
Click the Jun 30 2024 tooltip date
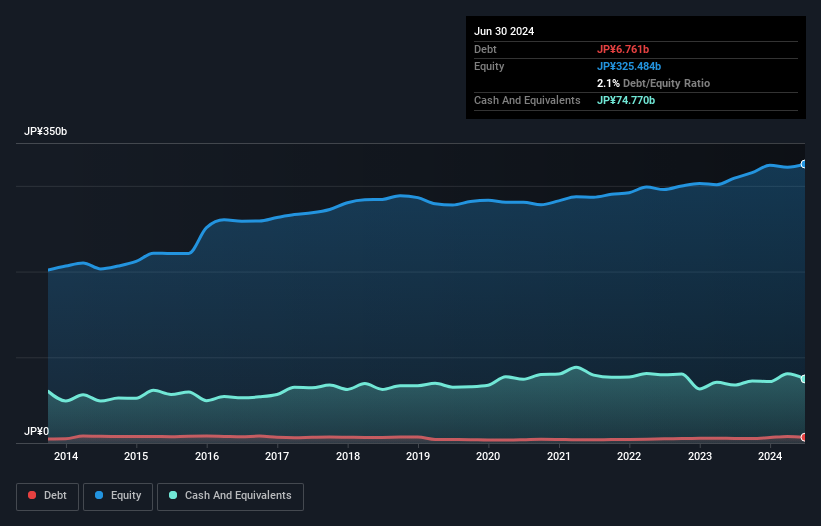504,31
